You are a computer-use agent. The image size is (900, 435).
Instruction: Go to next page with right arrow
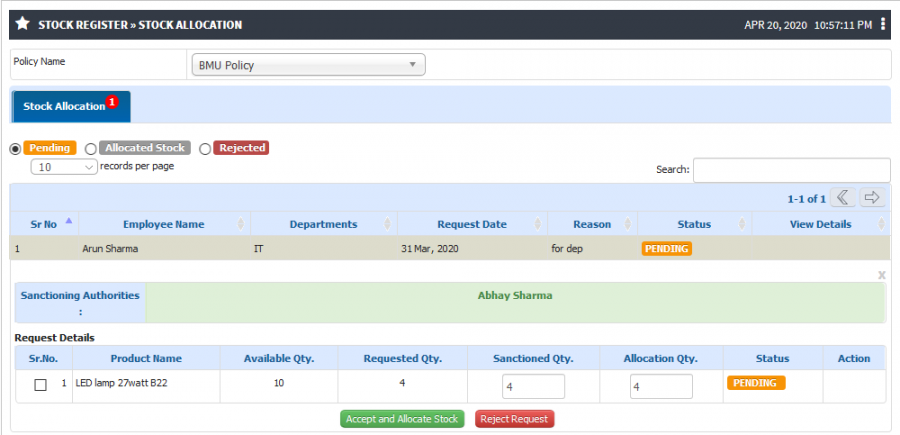pyautogui.click(x=872, y=198)
